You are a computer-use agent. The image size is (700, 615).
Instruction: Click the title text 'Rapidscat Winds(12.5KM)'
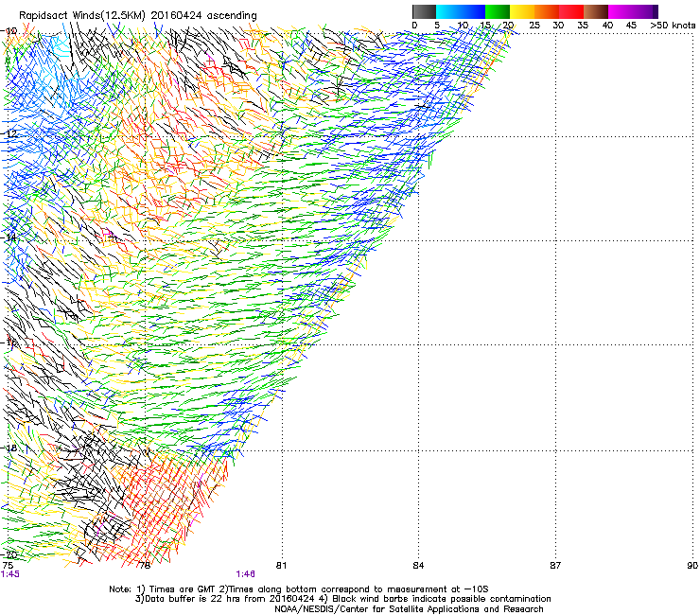82,16
